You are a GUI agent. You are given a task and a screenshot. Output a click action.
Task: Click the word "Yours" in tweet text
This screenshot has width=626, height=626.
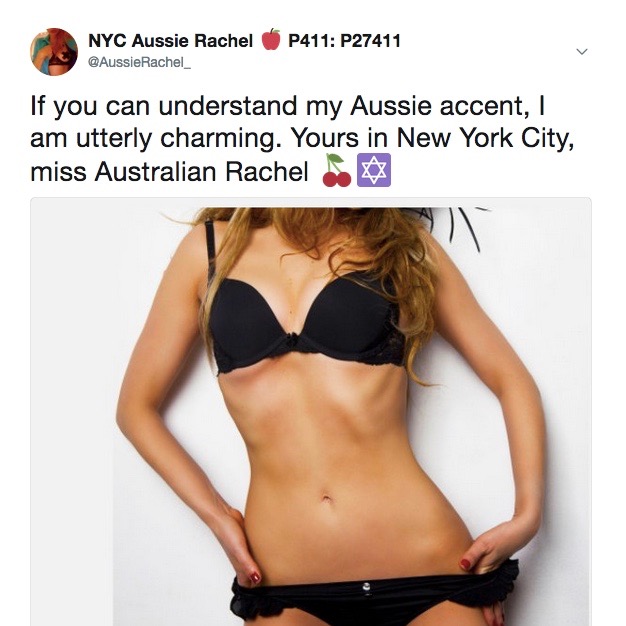(x=325, y=138)
